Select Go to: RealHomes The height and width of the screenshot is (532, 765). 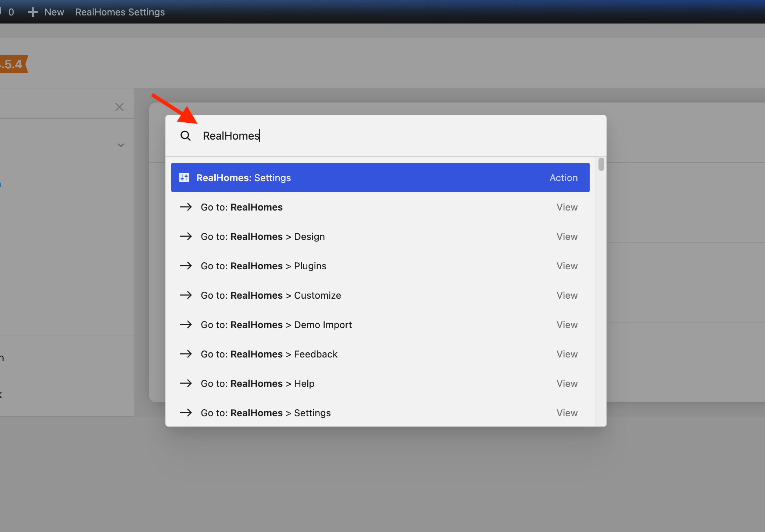tap(380, 207)
